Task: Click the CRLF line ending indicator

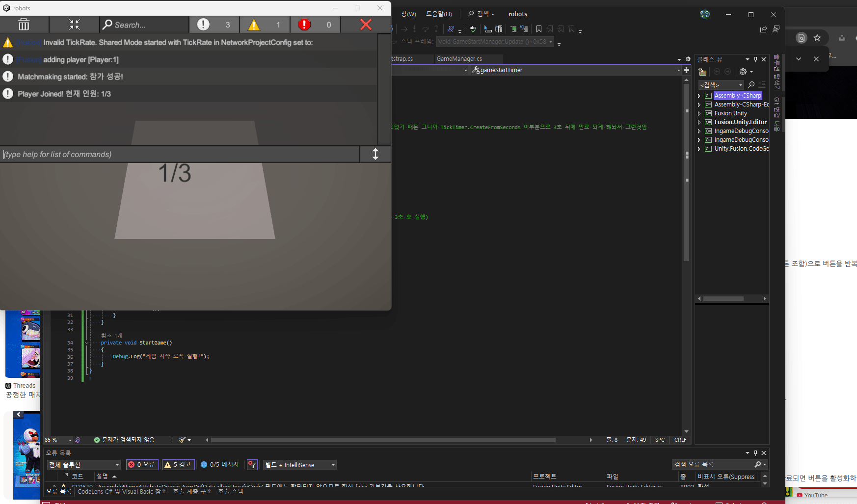Action: pos(680,440)
